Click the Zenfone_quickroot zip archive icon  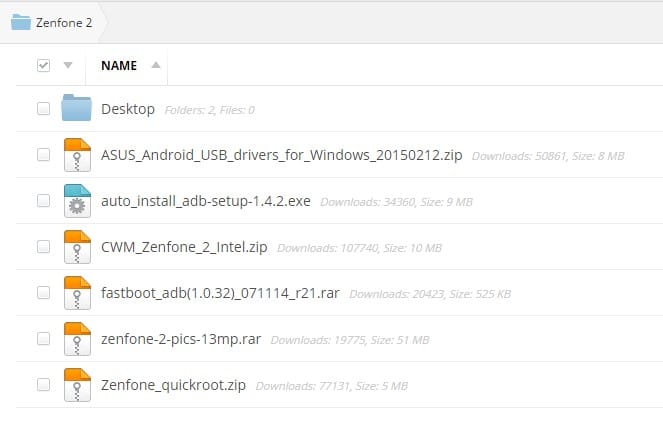[x=77, y=384]
